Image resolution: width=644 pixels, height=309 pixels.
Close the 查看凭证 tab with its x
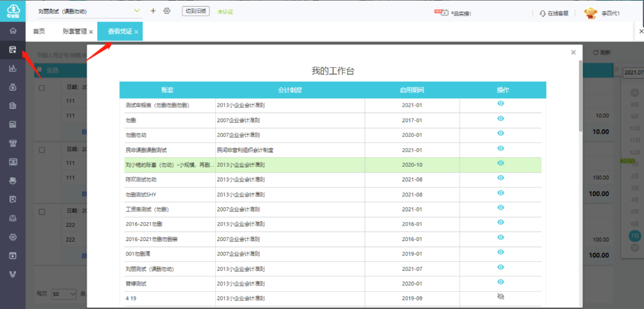136,32
